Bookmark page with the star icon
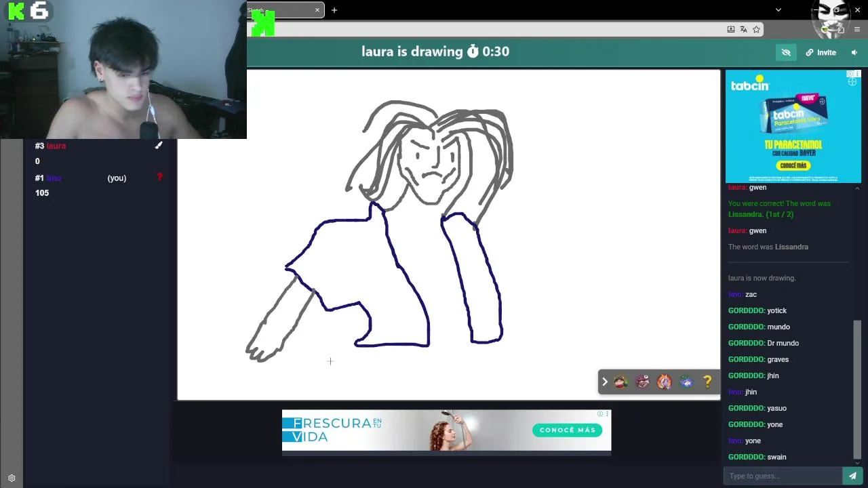This screenshot has height=488, width=868. click(756, 29)
